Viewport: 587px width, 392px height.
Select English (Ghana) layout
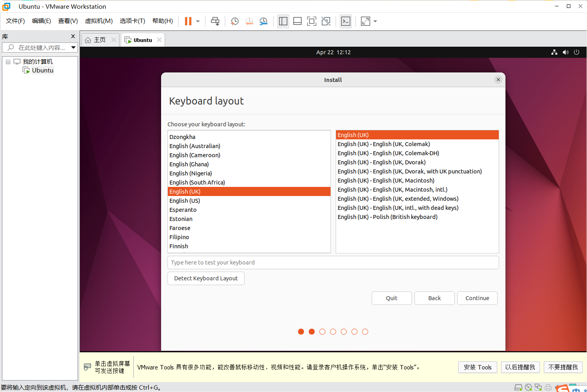(249, 164)
